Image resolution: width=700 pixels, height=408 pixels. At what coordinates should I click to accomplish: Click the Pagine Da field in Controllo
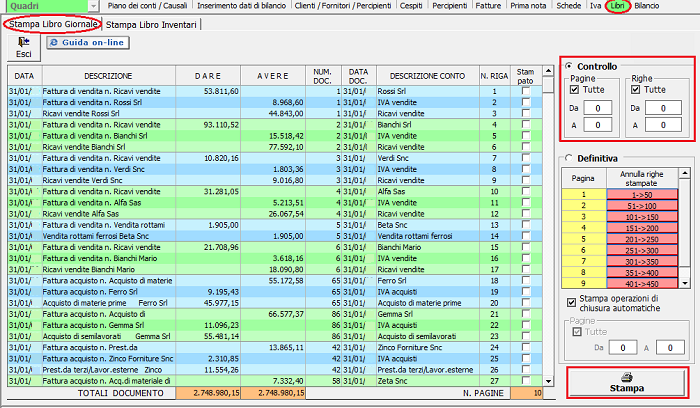click(598, 108)
